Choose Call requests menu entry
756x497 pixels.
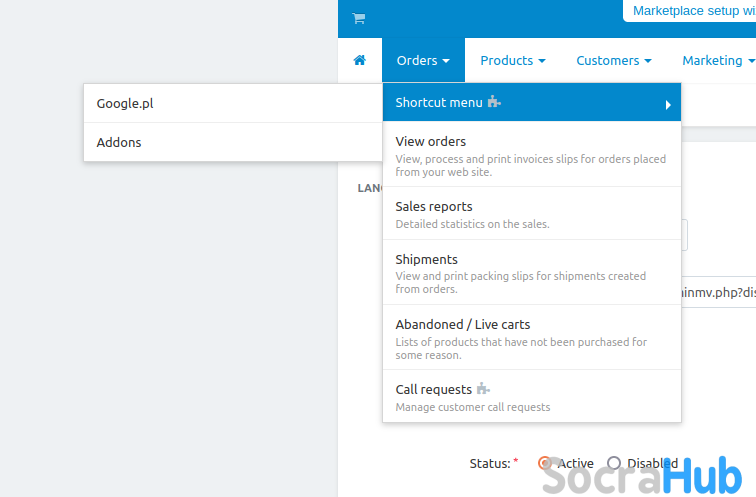pyautogui.click(x=435, y=390)
